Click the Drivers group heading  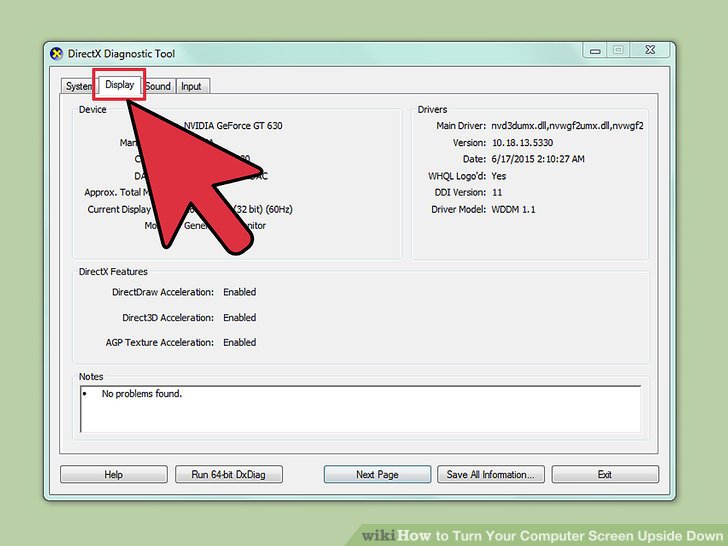[432, 110]
